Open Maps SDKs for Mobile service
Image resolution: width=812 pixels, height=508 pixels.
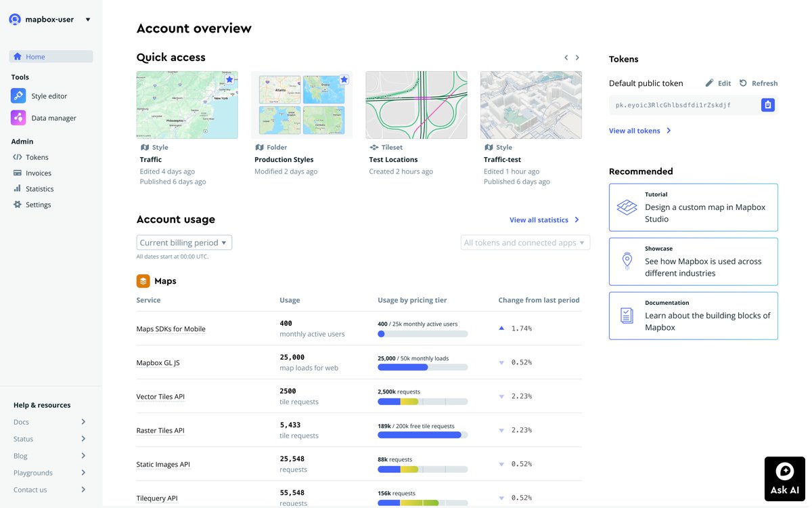pyautogui.click(x=171, y=329)
